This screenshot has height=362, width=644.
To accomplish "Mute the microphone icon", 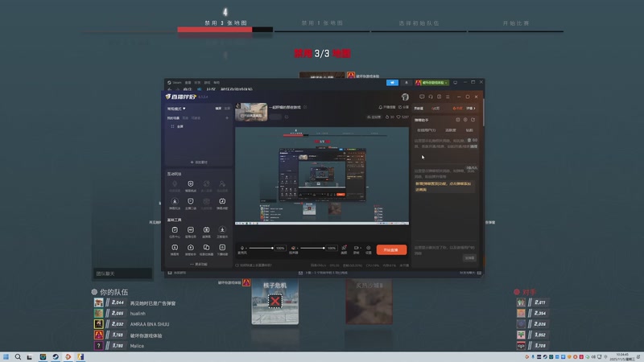I will click(x=242, y=248).
